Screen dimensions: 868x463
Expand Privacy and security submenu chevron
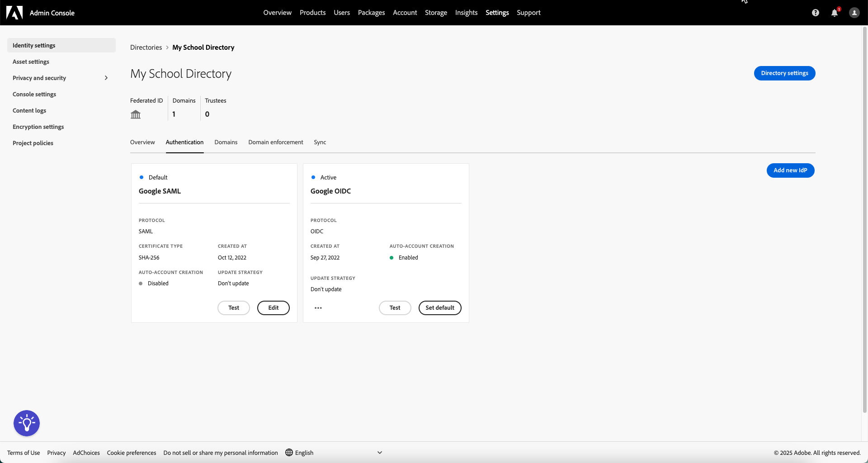click(106, 78)
